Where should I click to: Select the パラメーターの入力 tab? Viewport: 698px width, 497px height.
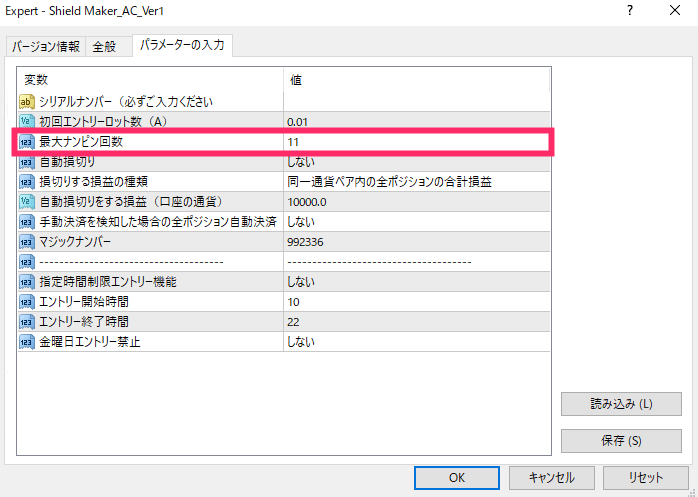click(x=182, y=45)
